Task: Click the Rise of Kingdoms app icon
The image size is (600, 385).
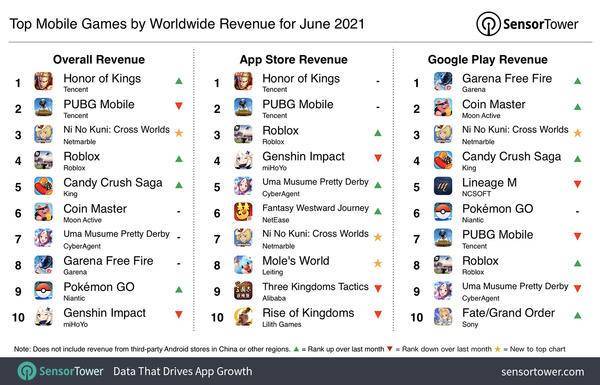Action: (243, 316)
